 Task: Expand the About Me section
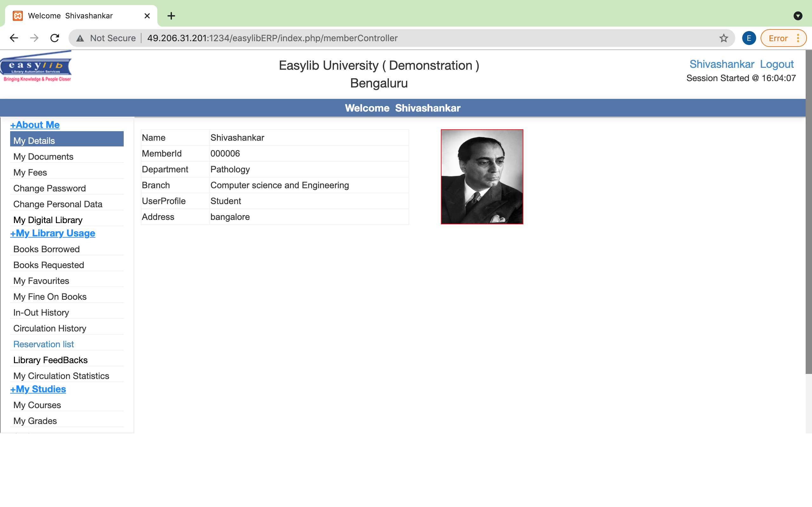35,125
